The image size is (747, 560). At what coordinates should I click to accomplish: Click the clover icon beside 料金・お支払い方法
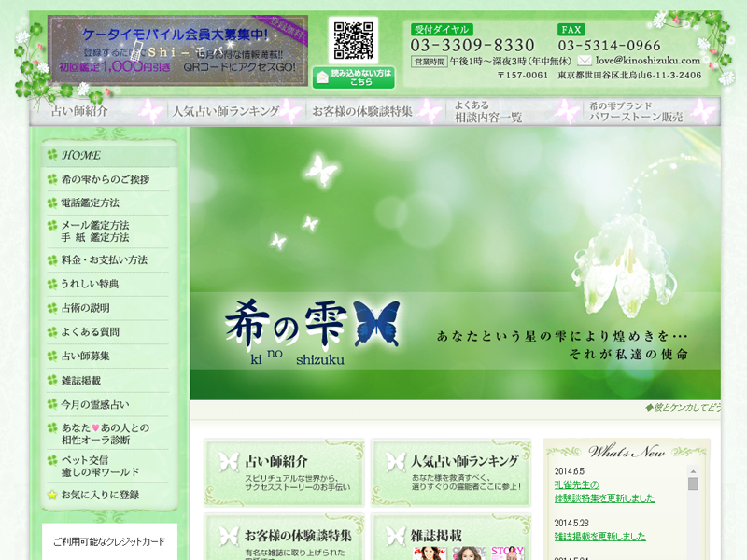pos(52,260)
